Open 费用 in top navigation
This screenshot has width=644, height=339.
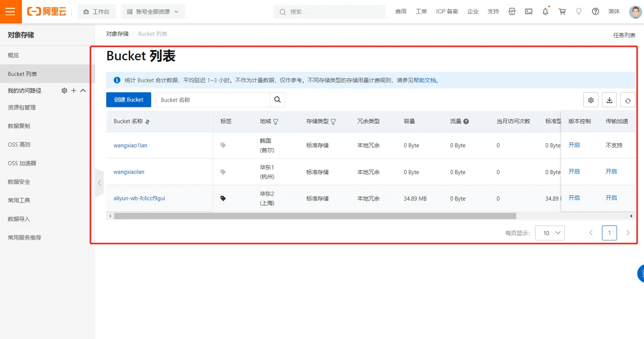[x=401, y=12]
